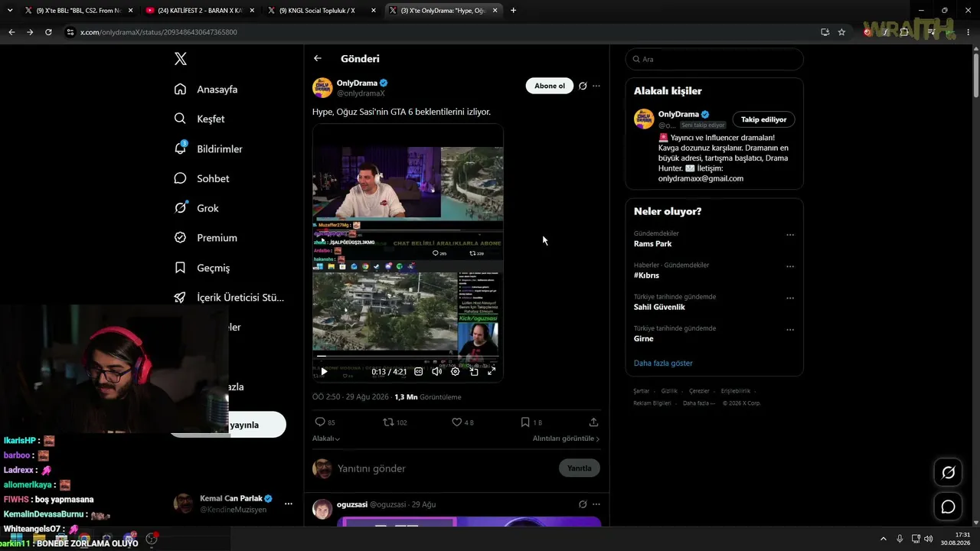Show hidden system tray icons
The width and height of the screenshot is (980, 551).
pyautogui.click(x=883, y=539)
